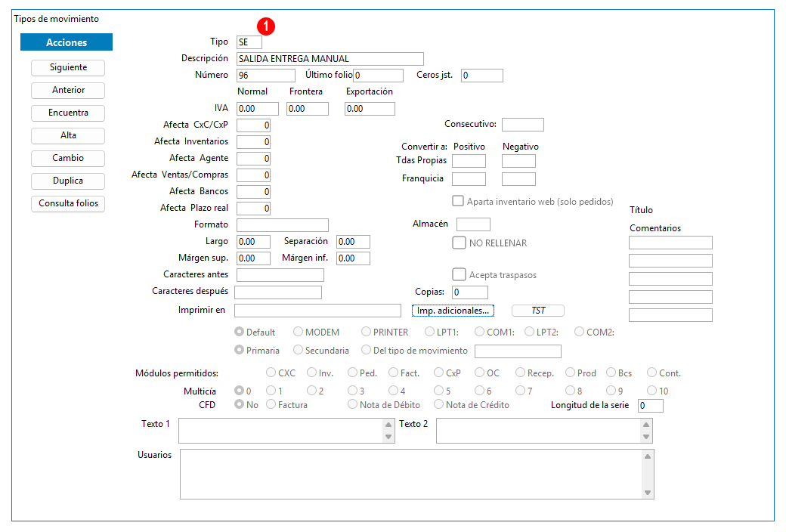Click the Afecta Inventarios field

coord(253,142)
